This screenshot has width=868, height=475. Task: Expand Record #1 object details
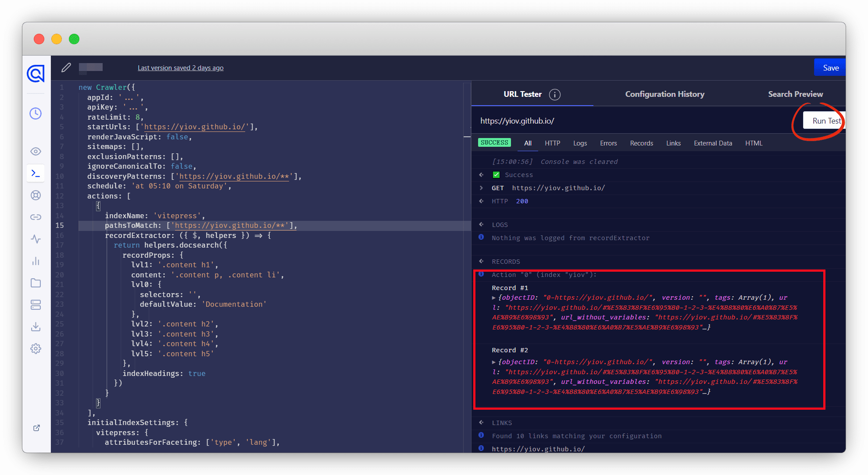coord(494,298)
